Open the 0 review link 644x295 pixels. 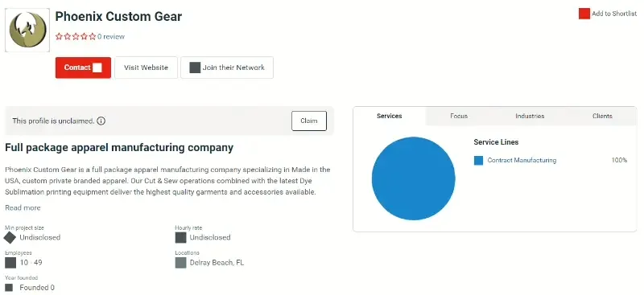[x=111, y=36]
